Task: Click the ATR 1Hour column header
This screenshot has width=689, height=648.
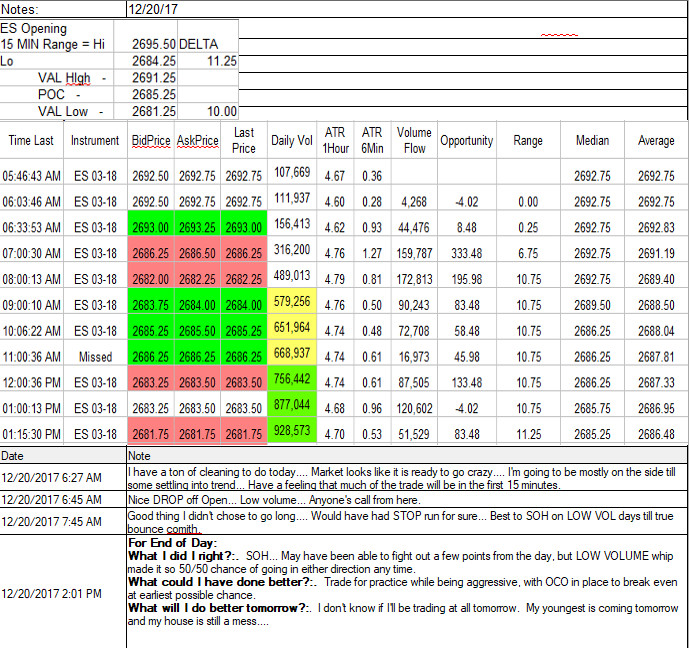Action: click(x=335, y=140)
